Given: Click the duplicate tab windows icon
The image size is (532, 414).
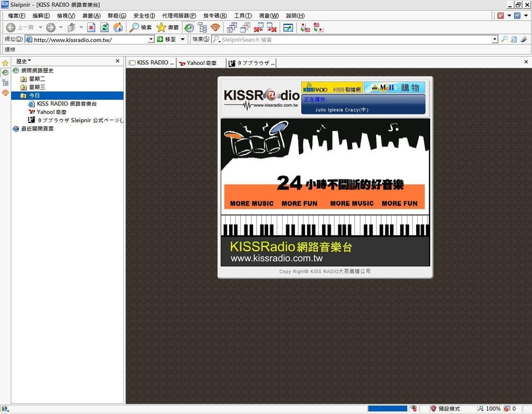Looking at the screenshot, I should [x=245, y=28].
